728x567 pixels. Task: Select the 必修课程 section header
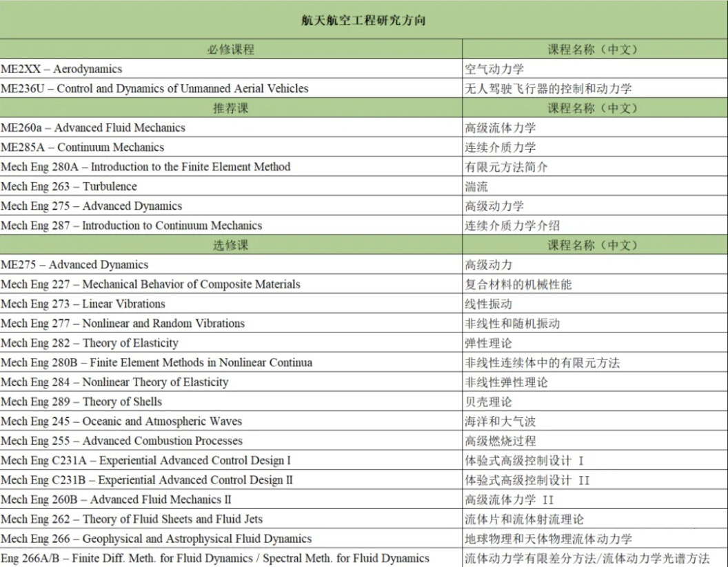(231, 50)
